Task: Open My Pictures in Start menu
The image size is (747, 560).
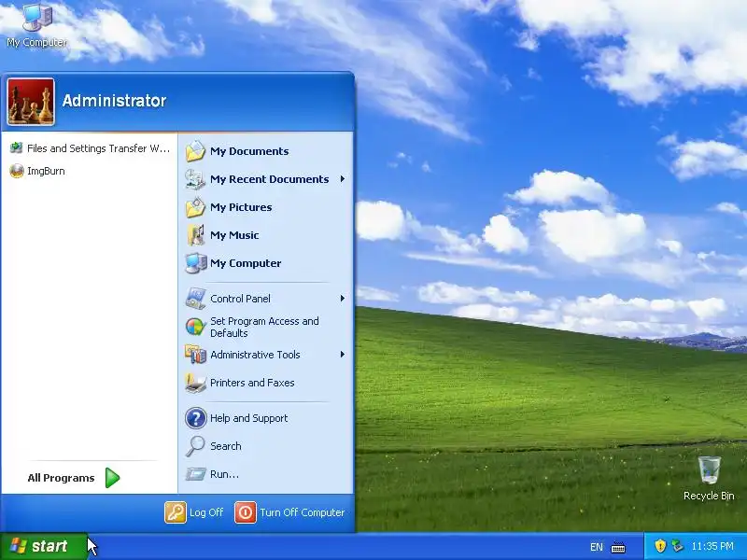Action: coord(266,207)
